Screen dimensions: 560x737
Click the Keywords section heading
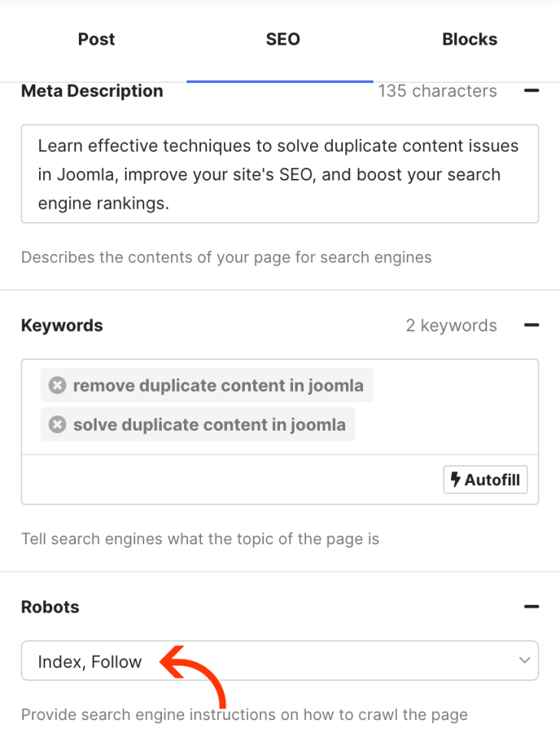pyautogui.click(x=62, y=326)
